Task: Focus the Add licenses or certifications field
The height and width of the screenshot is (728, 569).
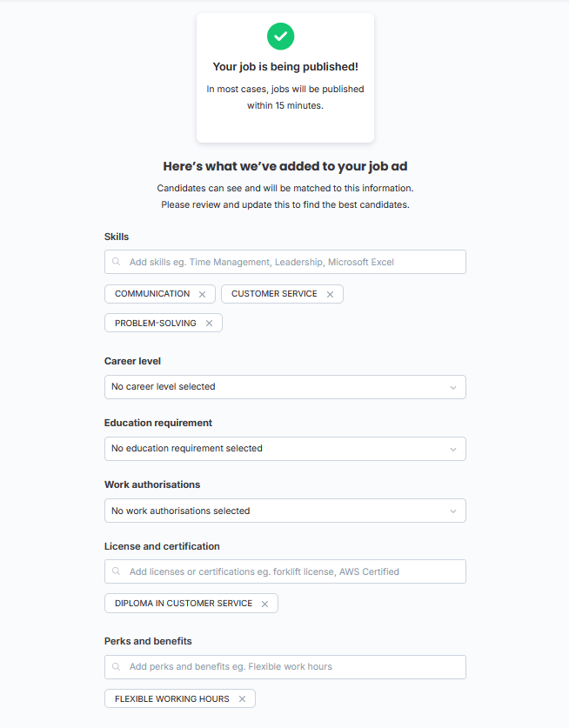Action: (285, 571)
